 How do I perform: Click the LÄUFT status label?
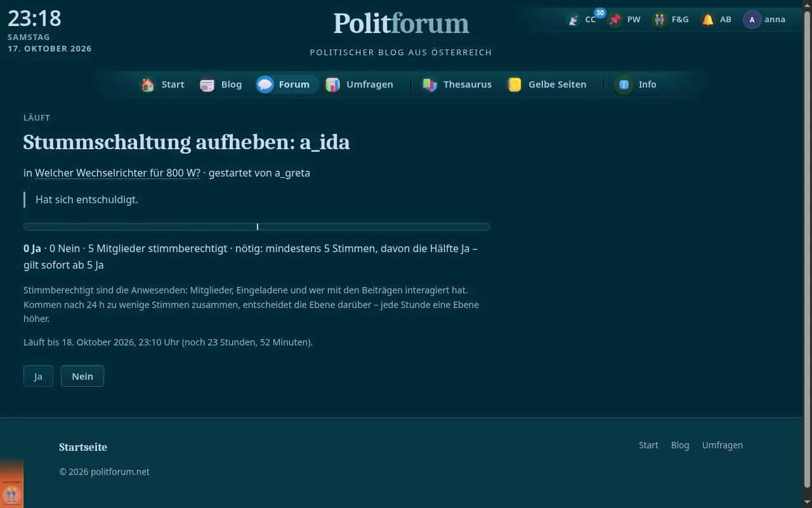[x=37, y=117]
